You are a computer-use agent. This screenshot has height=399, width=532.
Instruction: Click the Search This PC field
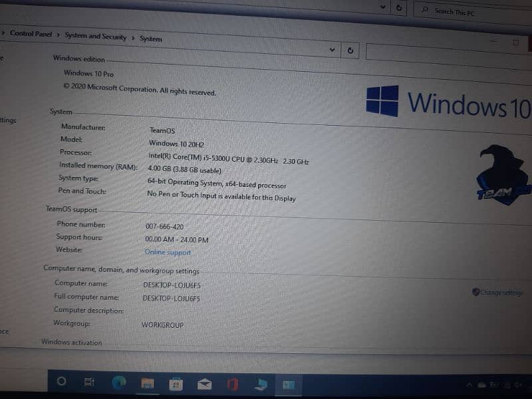471,13
